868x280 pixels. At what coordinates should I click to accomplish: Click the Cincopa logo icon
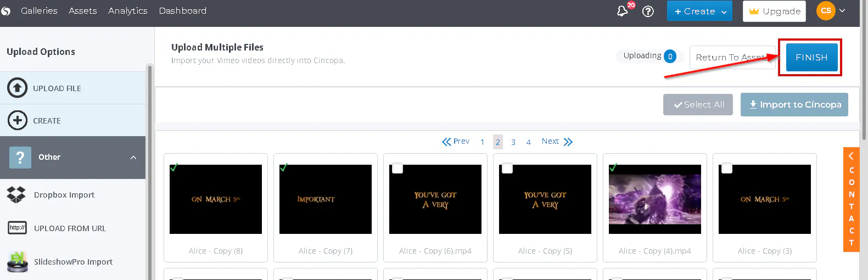click(5, 11)
